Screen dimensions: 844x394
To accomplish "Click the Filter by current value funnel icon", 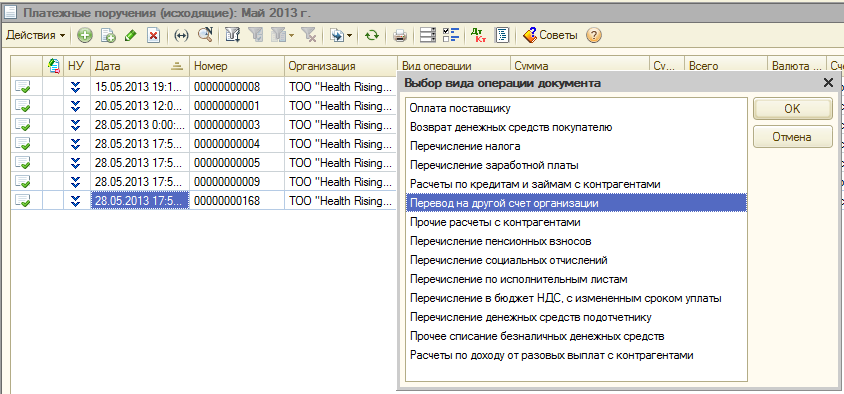I will click(256, 36).
